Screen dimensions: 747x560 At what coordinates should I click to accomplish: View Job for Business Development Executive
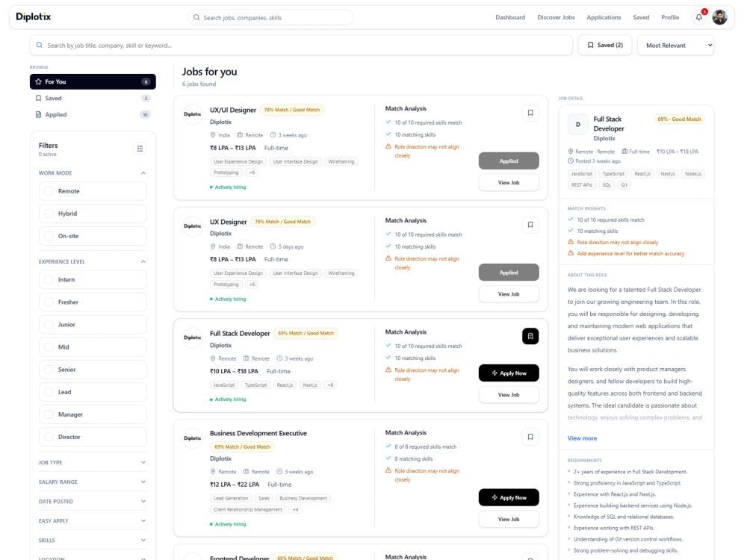(509, 519)
